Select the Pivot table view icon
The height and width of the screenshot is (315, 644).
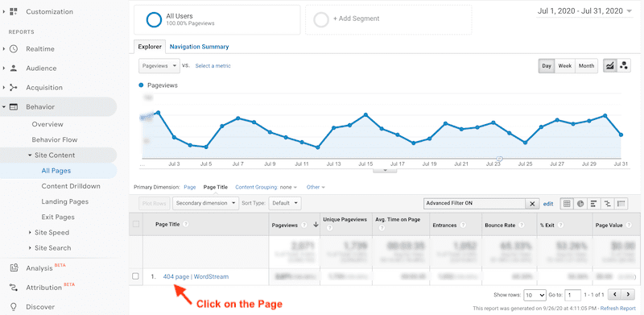[621, 203]
